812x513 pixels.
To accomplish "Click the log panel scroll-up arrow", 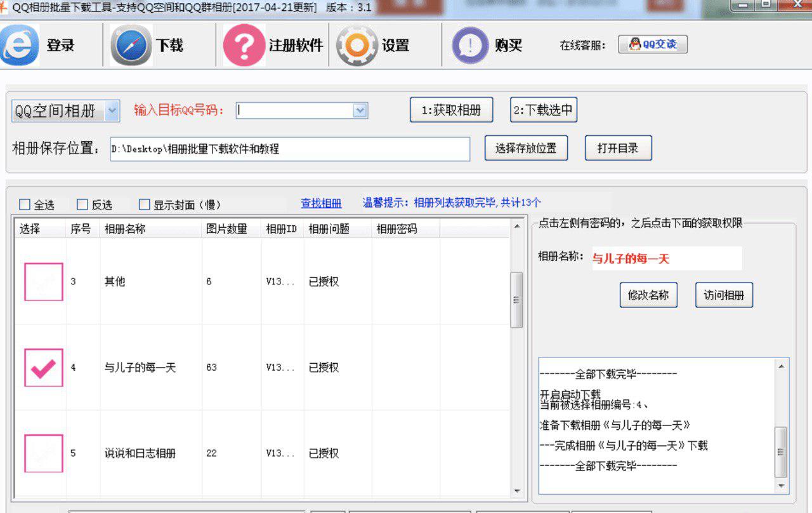I will [782, 366].
